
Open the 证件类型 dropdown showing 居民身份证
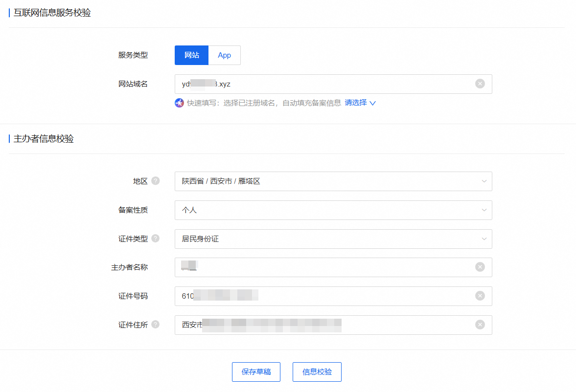[x=333, y=239]
